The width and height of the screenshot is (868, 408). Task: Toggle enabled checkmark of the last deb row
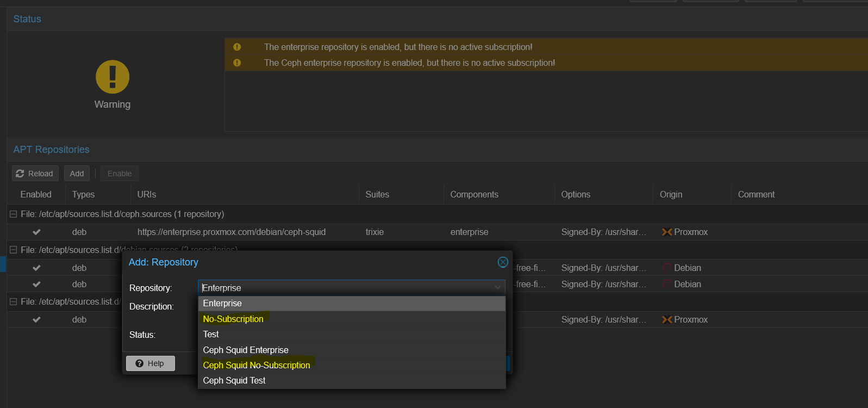(36, 320)
